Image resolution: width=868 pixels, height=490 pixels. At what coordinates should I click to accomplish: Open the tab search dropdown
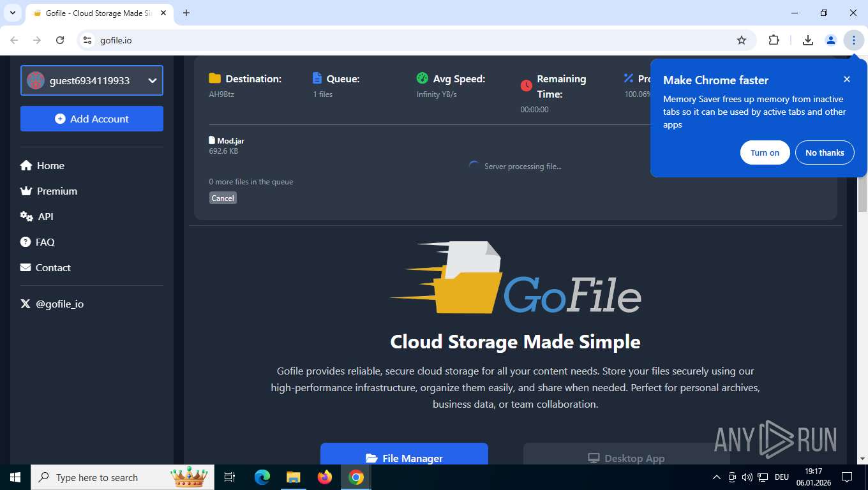13,13
